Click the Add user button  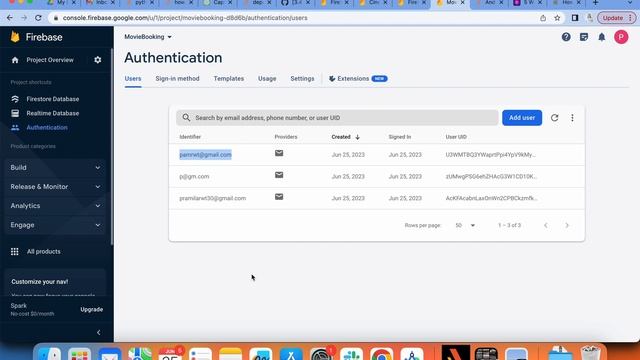point(522,118)
